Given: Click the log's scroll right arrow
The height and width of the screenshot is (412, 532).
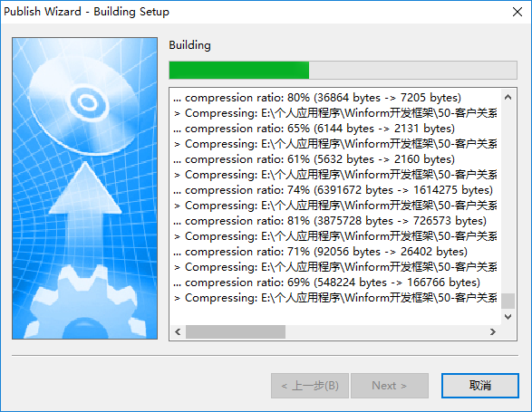Looking at the screenshot, I should [493, 331].
